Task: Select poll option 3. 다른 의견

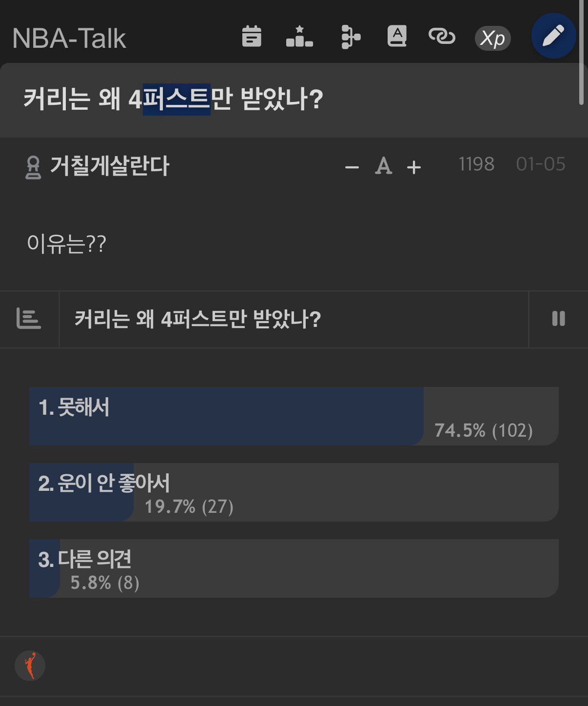Action: 294,568
